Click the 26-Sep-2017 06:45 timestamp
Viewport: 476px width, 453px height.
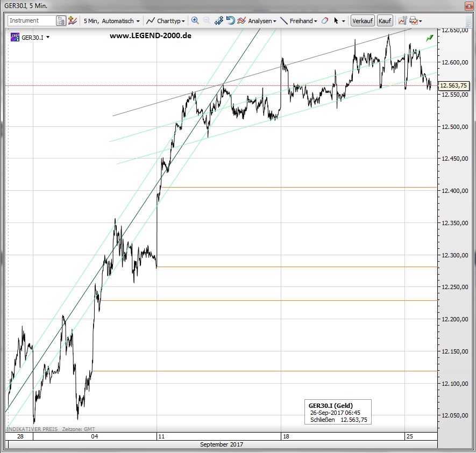[335, 413]
